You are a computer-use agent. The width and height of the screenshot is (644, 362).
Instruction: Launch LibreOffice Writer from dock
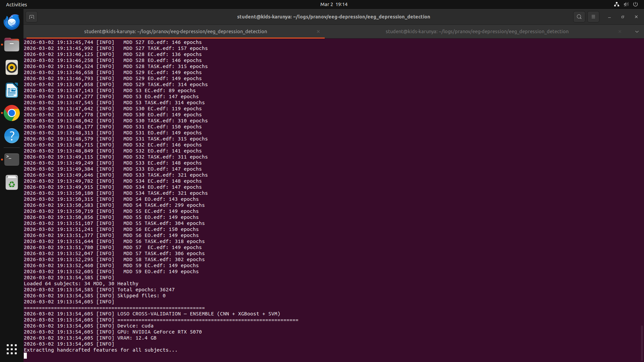(12, 90)
